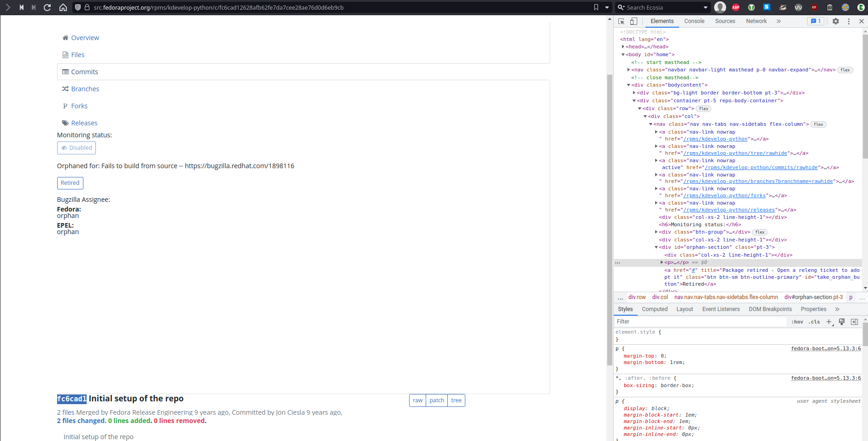This screenshot has width=868, height=441.
Task: Open the Sources tab
Action: point(725,21)
